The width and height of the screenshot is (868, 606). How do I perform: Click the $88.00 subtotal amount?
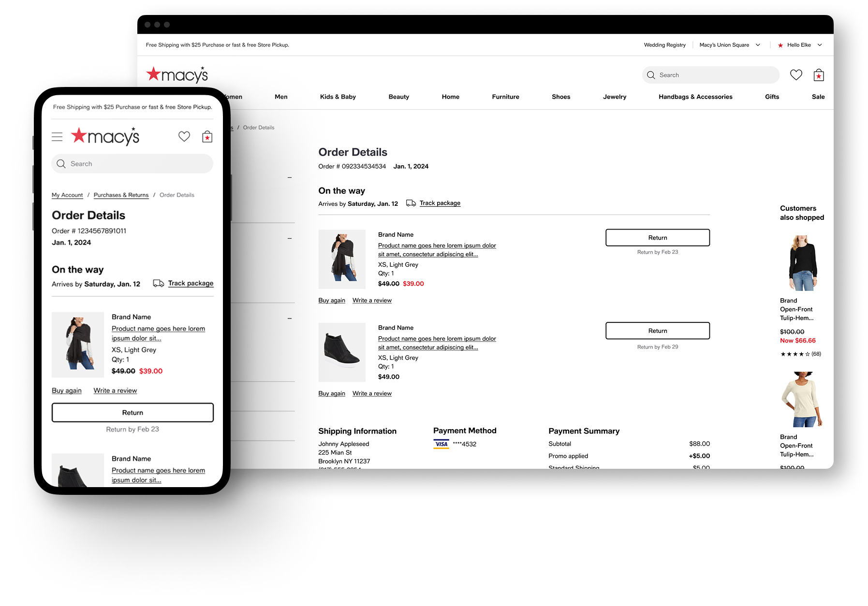click(x=700, y=444)
